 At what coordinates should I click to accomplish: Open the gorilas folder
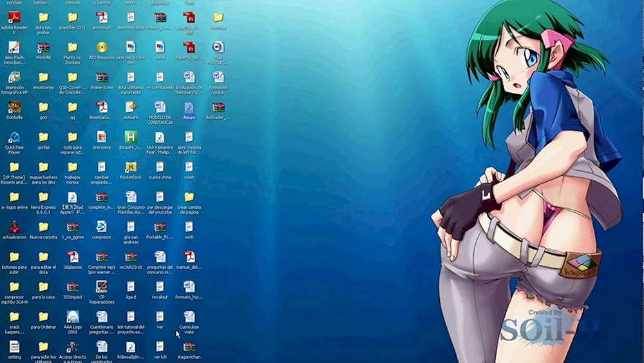point(44,137)
